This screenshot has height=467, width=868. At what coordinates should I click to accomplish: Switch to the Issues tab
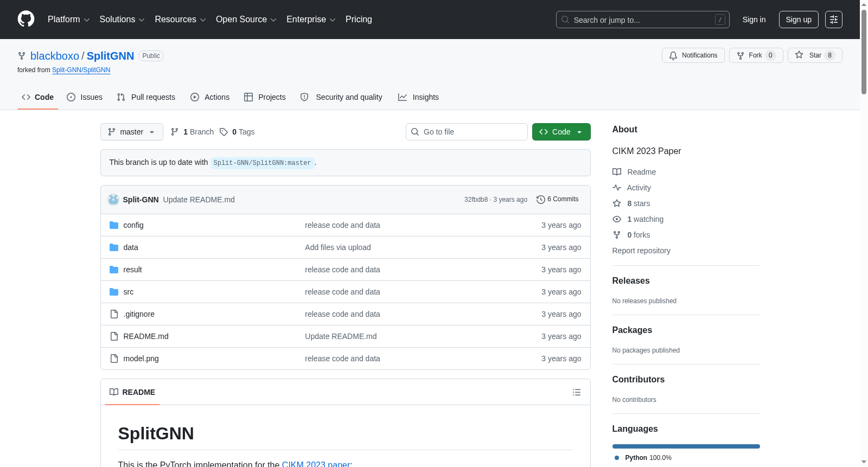point(85,97)
